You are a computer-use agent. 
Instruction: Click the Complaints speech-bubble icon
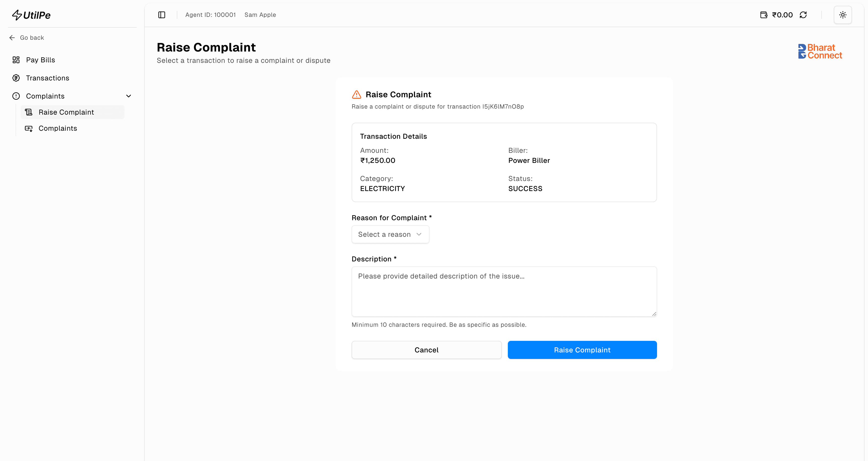click(x=29, y=128)
